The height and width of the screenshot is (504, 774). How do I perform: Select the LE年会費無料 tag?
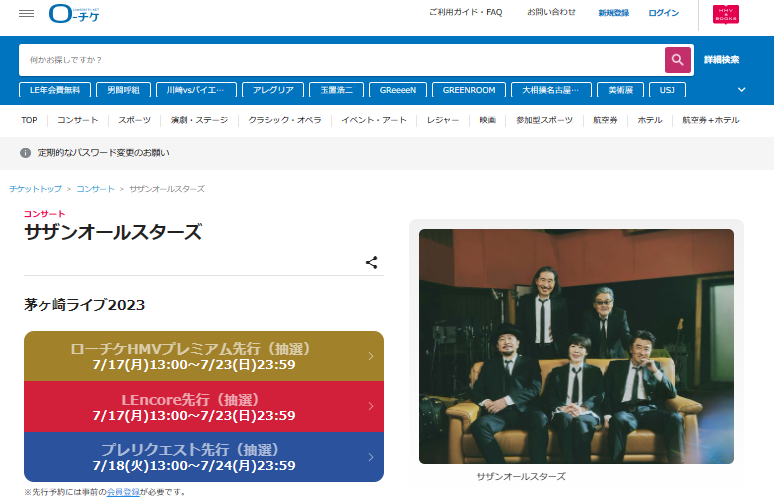click(55, 90)
